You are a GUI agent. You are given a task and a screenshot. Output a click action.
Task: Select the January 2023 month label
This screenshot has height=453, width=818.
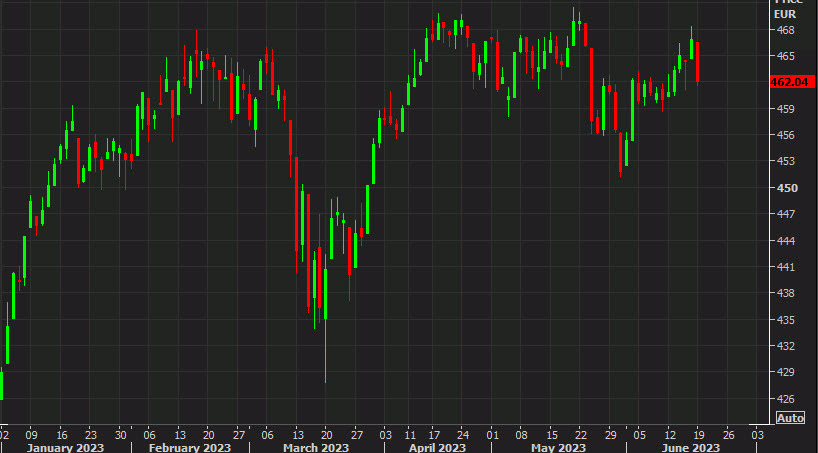(65, 447)
